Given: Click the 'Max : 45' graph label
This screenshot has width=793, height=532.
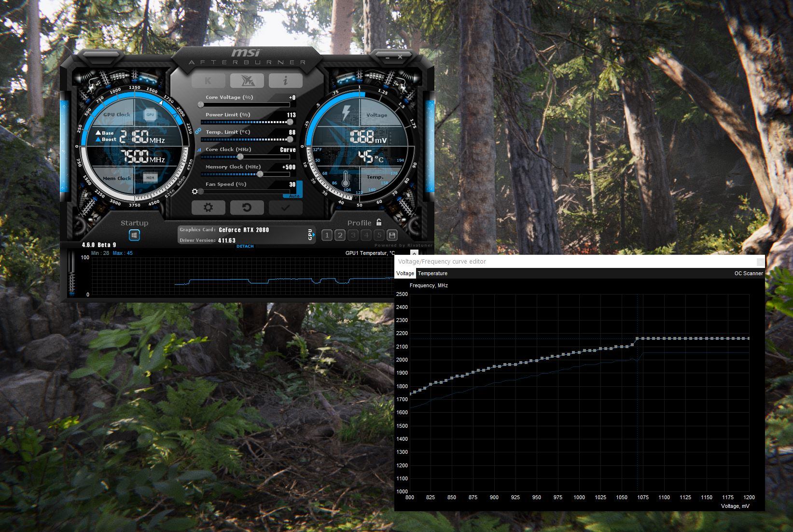Looking at the screenshot, I should (123, 253).
